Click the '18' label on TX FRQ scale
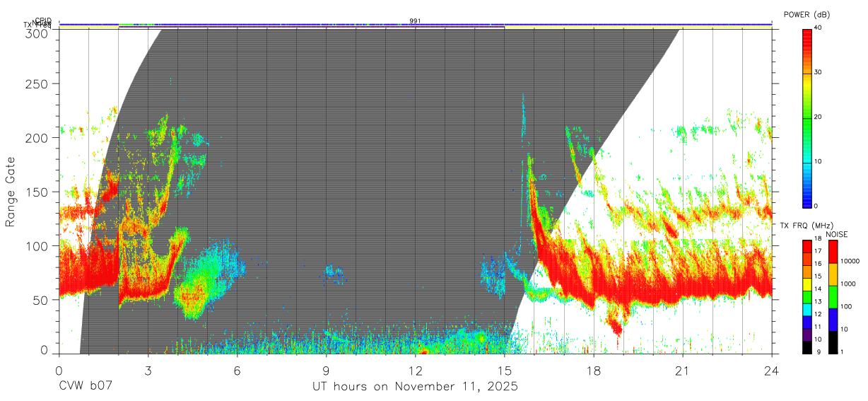Viewport: 868px width, 401px height. 817,239
